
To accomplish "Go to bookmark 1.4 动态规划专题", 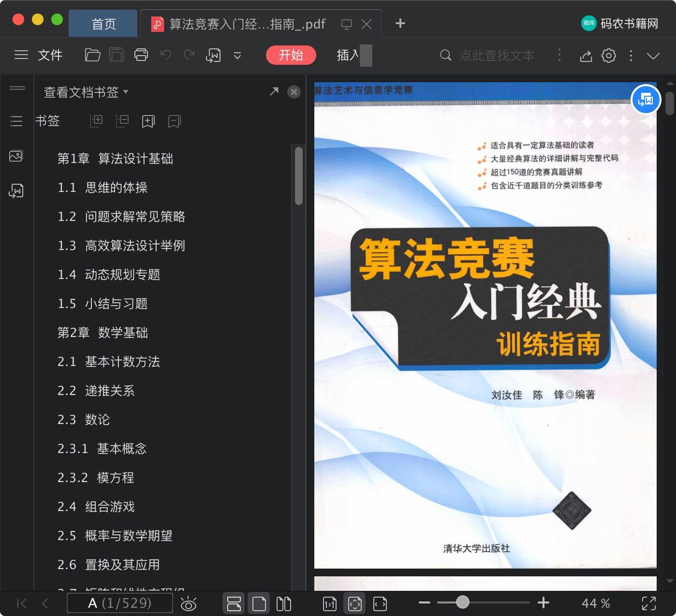I will (x=109, y=275).
